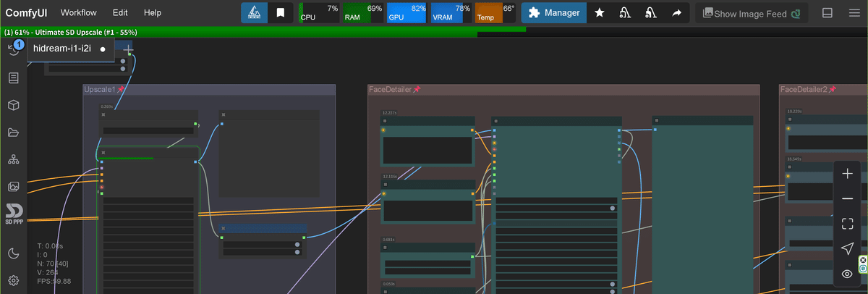This screenshot has width=868, height=294.
Task: Click the navigation arrow canvas tool
Action: pyautogui.click(x=848, y=248)
